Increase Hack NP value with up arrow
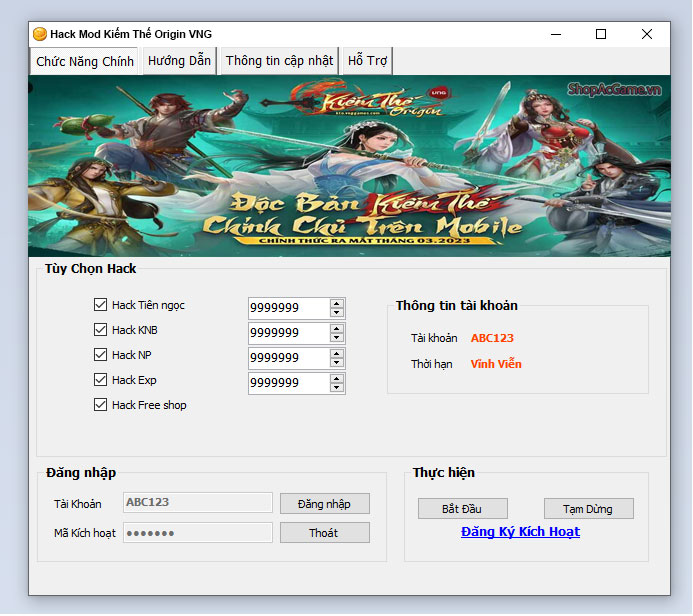Viewport: 693px width, 616px height. pos(337,354)
